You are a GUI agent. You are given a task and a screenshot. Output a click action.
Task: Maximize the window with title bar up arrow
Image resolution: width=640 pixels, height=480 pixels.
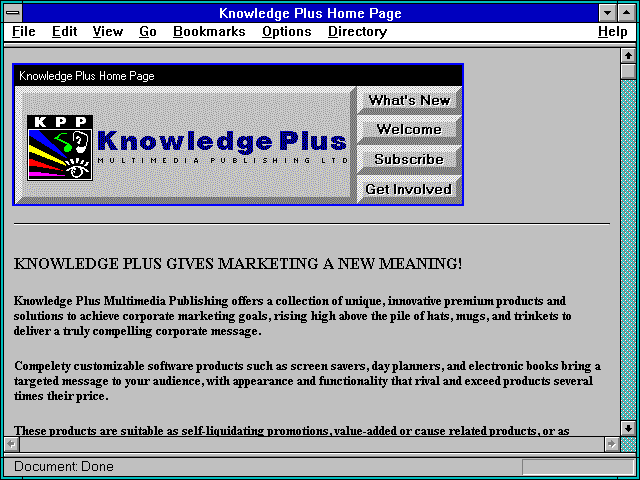tap(626, 13)
